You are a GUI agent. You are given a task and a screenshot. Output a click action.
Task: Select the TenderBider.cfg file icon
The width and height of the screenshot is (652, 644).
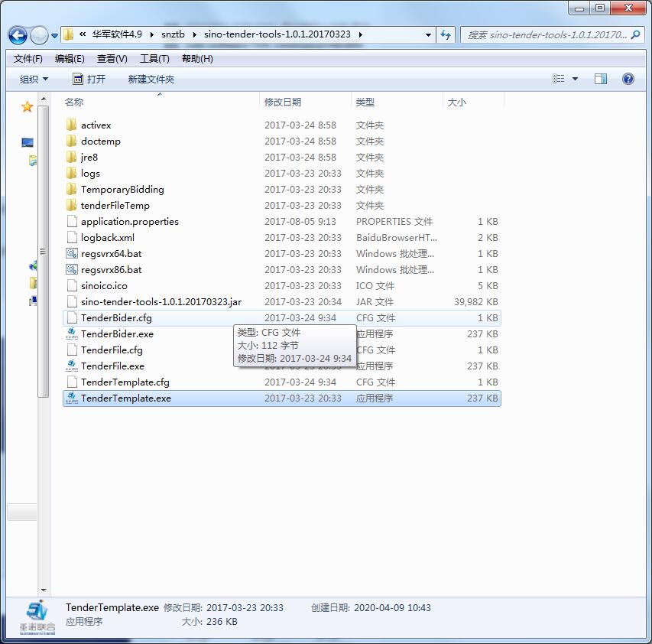point(72,318)
